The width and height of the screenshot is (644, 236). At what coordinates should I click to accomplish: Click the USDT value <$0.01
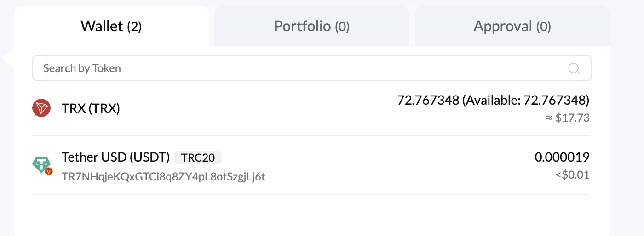pos(572,175)
